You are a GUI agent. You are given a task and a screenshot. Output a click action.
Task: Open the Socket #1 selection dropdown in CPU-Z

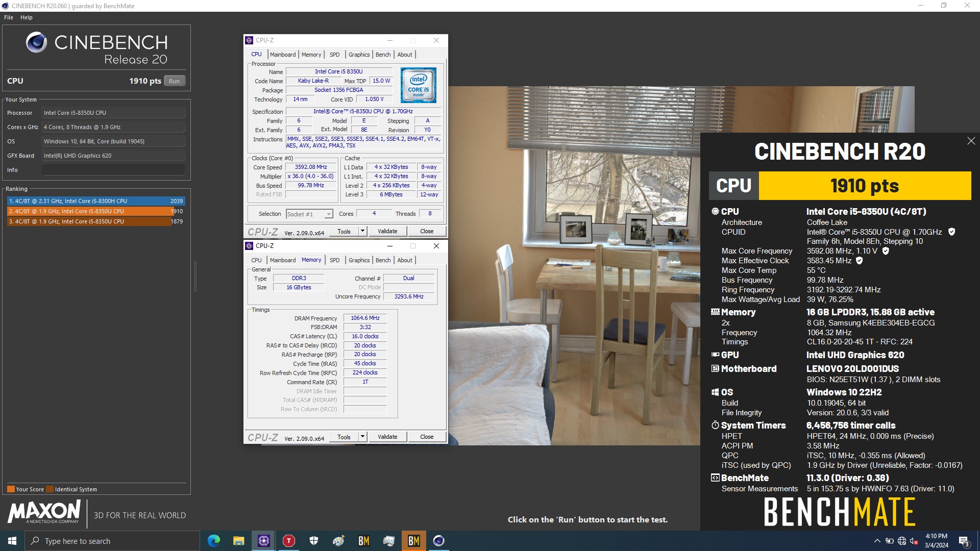pos(309,214)
